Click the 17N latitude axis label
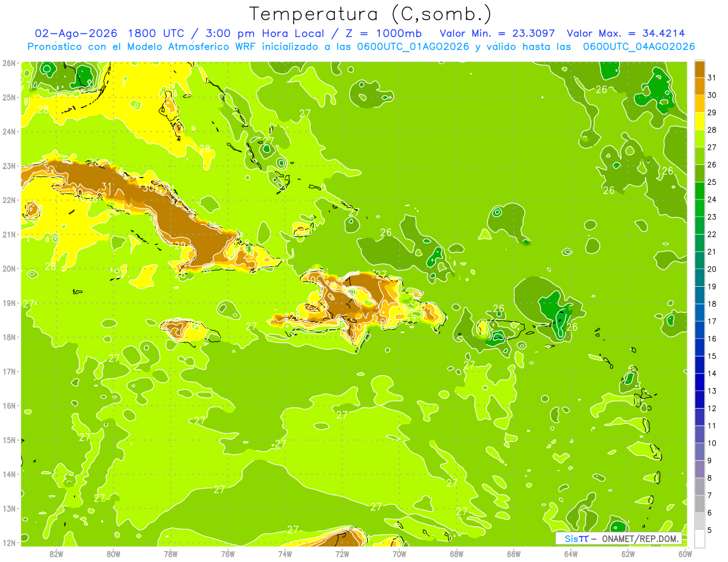728x562 pixels. [8, 372]
